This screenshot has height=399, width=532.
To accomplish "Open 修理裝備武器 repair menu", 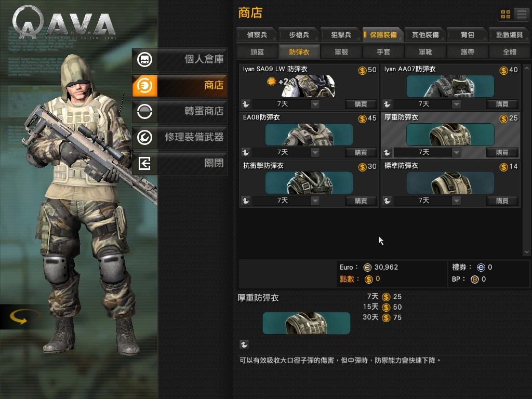I will pos(180,137).
